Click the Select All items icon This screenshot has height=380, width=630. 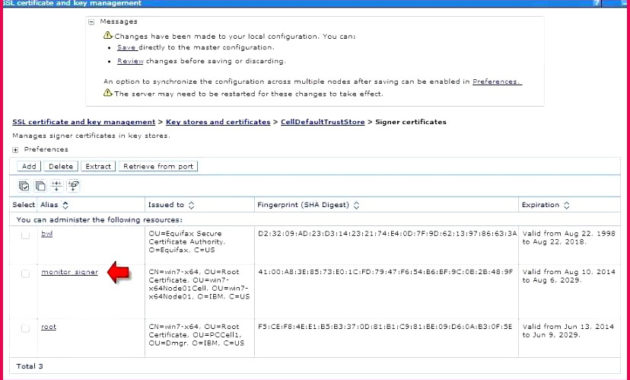[x=24, y=186]
